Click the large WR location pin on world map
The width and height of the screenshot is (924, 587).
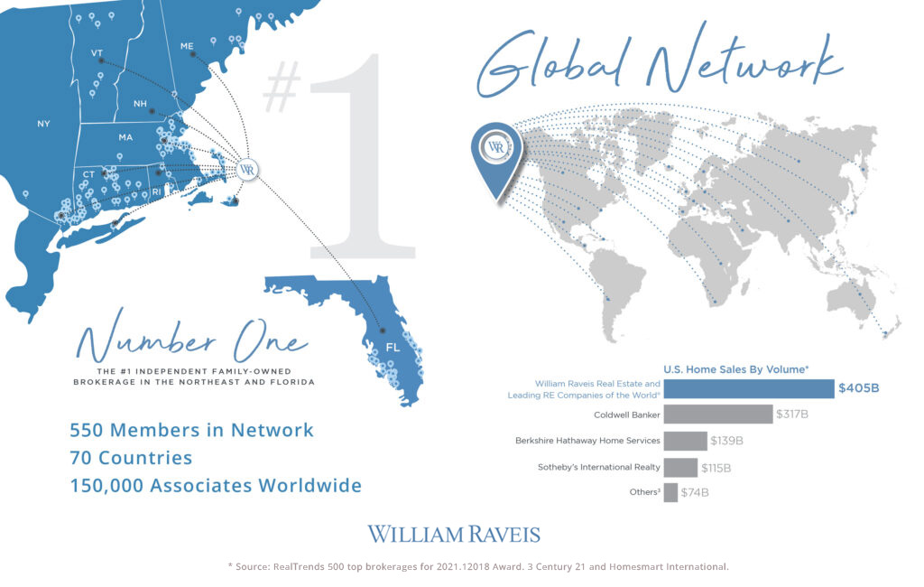497,161
